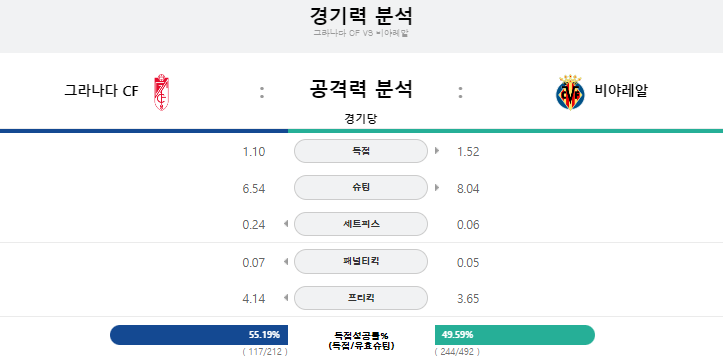Click the right arrow beside the 득점 pill
723x361 pixels.
point(437,151)
